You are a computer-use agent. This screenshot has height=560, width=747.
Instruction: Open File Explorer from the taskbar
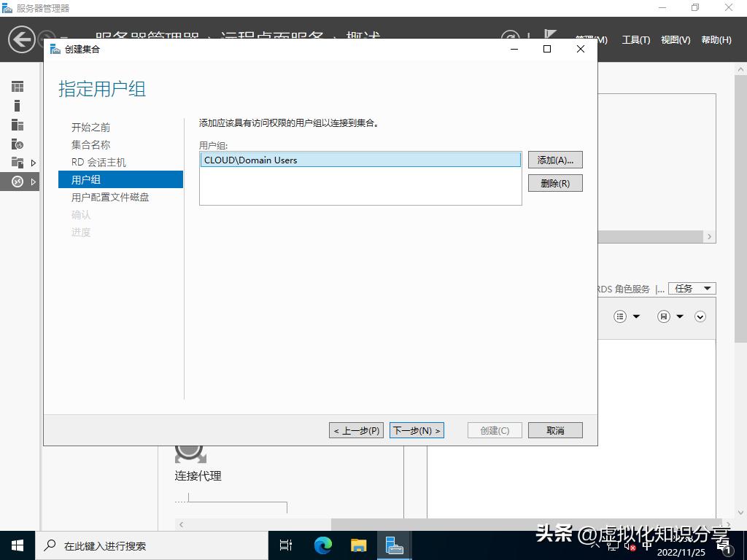pos(357,545)
